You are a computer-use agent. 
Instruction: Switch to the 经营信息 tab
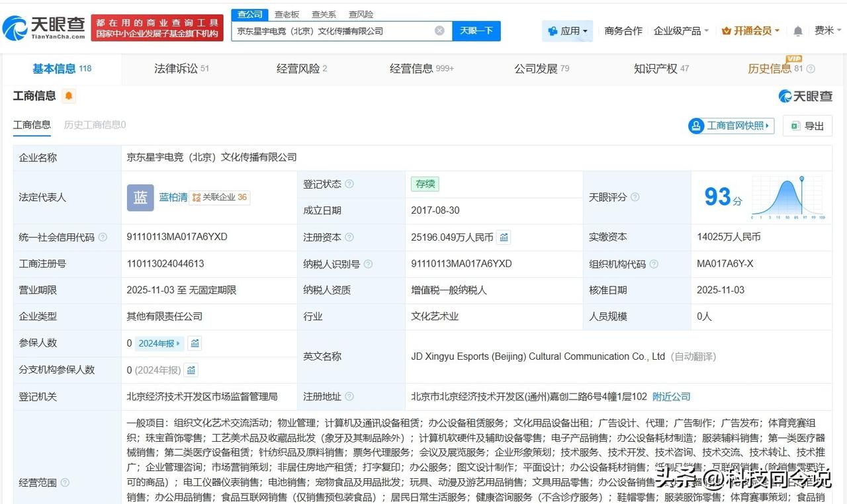point(422,69)
